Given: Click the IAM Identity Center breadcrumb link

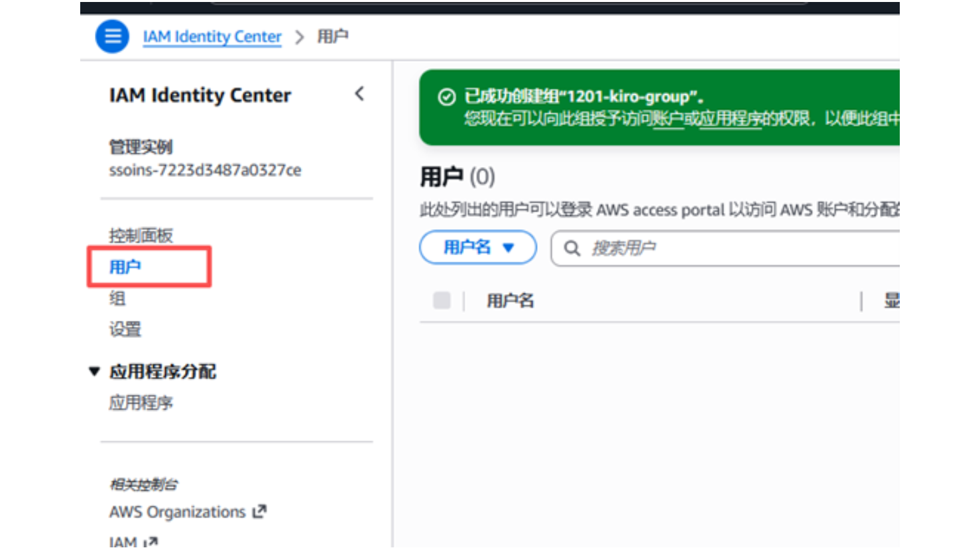Looking at the screenshot, I should click(212, 36).
